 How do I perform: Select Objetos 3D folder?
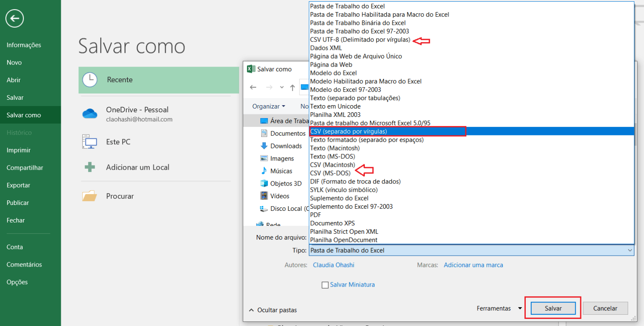point(286,184)
